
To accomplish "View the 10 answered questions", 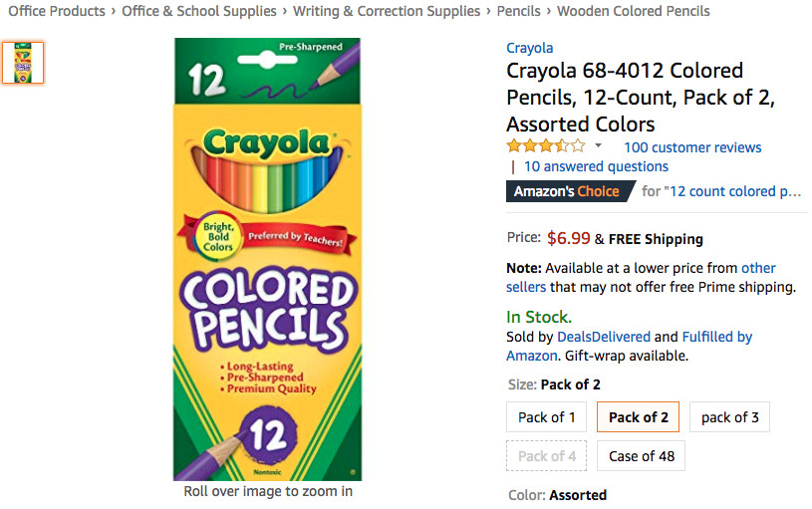I will pos(596,166).
